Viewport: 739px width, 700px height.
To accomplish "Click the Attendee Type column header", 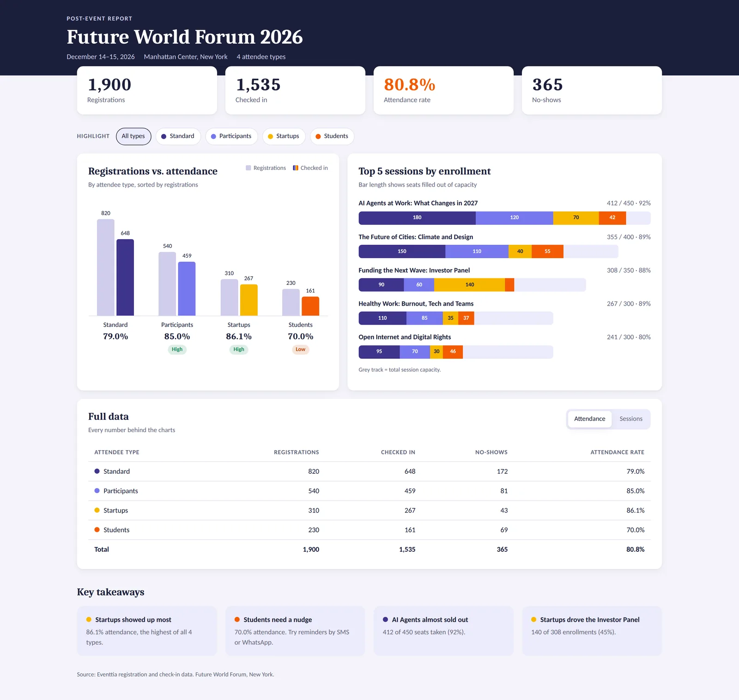I will coord(116,453).
